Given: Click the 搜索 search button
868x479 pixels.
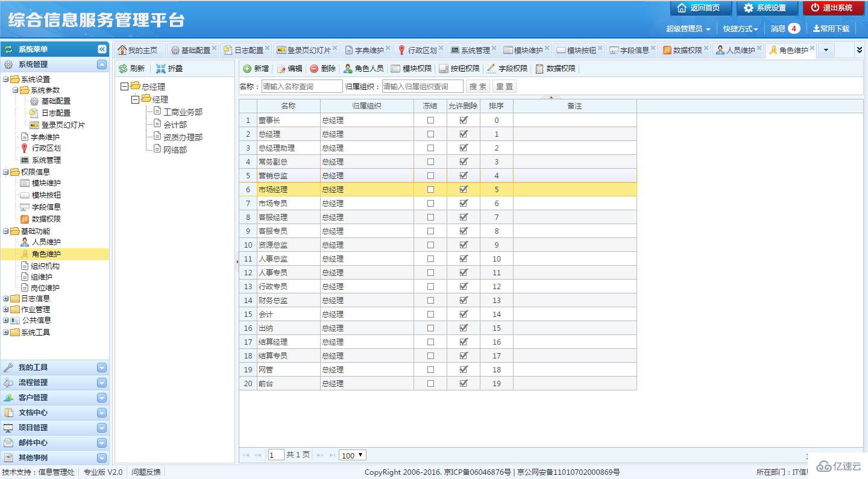Looking at the screenshot, I should (x=478, y=87).
